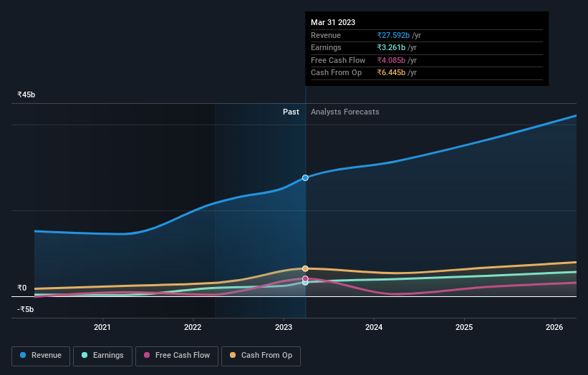Click the ₹45b y-axis label
Viewport: 588px width, 375px height.
click(26, 94)
